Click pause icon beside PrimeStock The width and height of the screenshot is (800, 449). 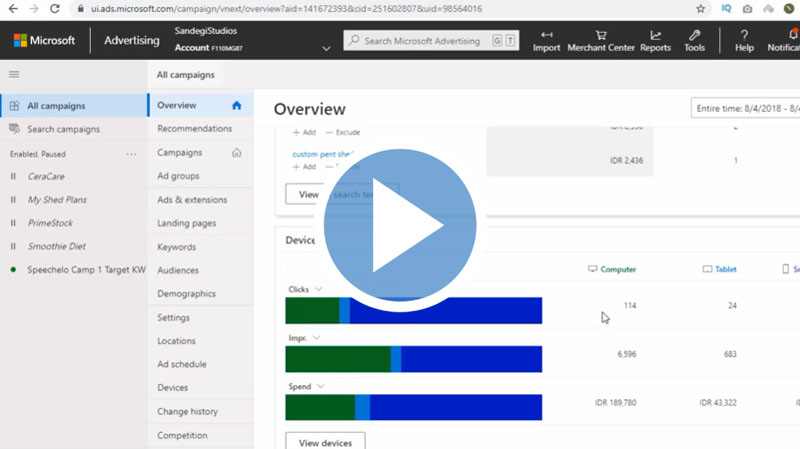coord(13,223)
